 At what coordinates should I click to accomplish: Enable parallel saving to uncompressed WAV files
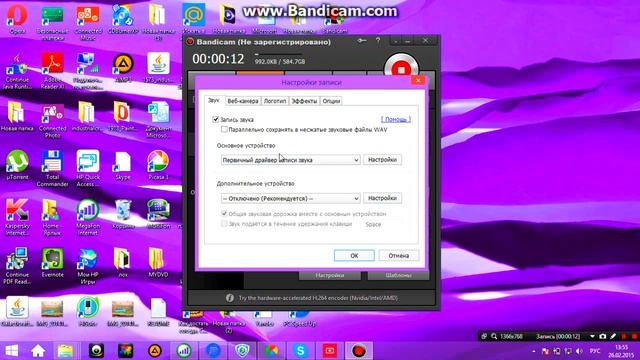pos(224,129)
